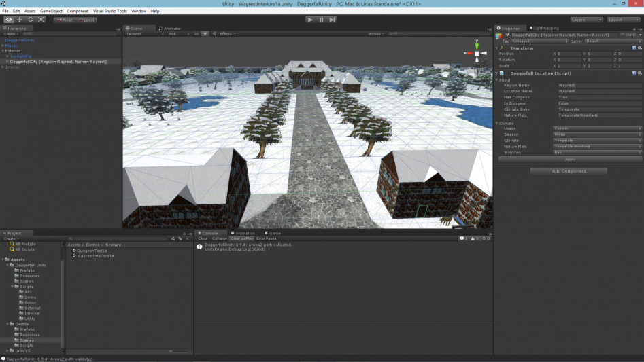Open Daggerfall Location script help icon
This screenshot has height=362, width=644.
[634, 73]
